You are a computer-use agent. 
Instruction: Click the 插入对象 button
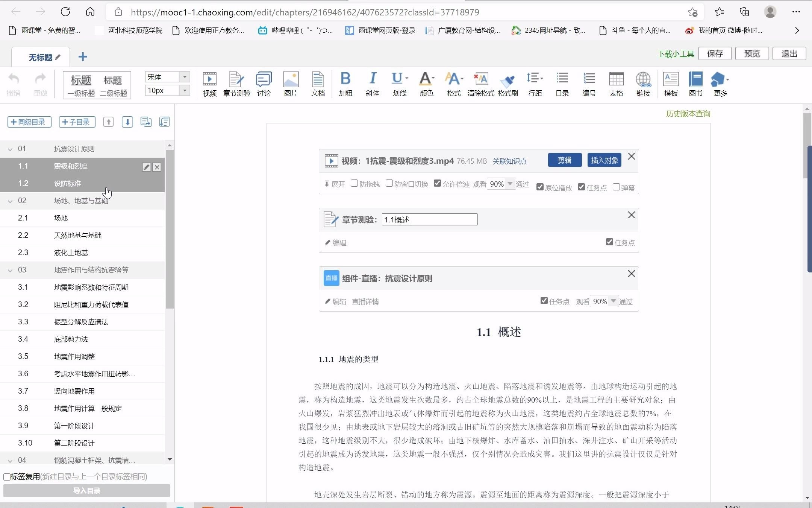604,160
